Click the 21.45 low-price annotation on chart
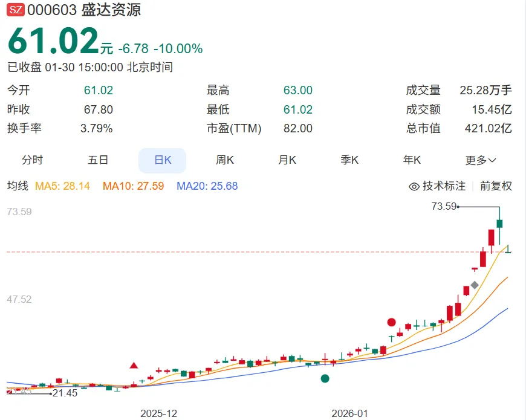Viewport: 526px width, 420px height. 65,393
